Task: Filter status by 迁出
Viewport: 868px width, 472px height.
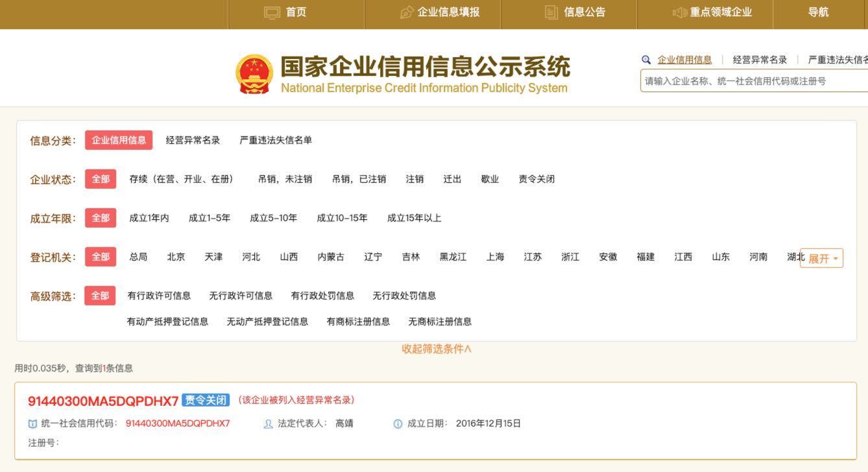Action: point(452,179)
